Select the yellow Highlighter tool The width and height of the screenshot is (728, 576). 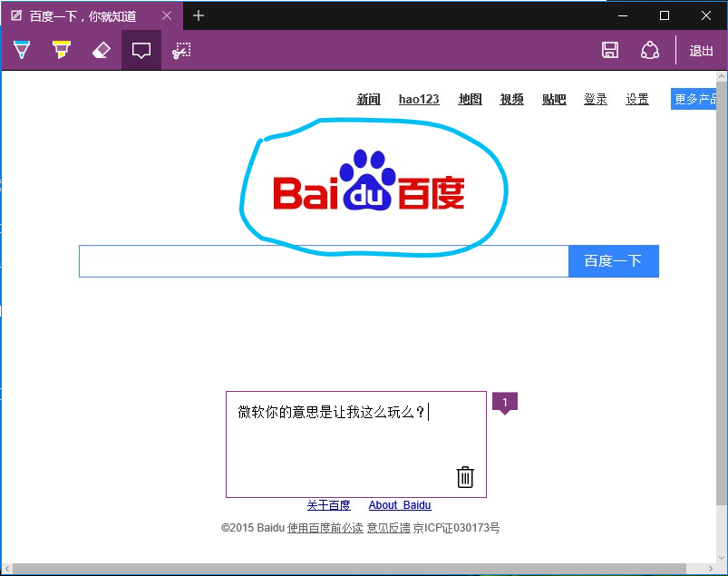click(x=61, y=50)
